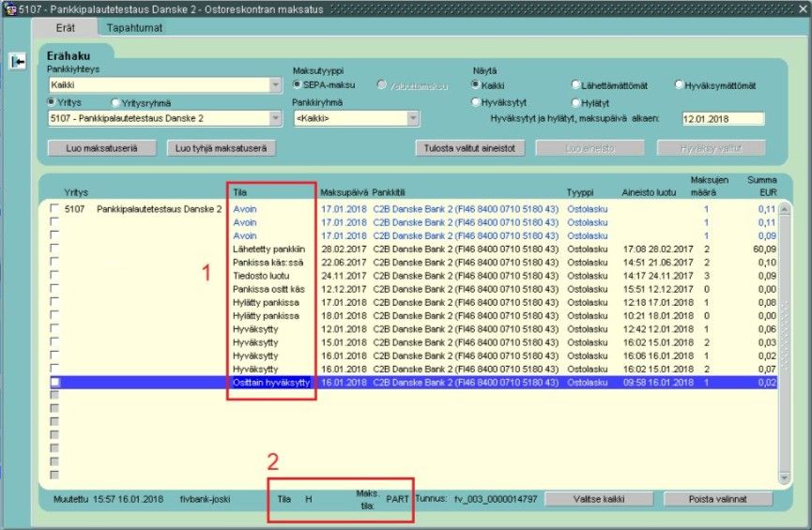
Task: Open the company 5107 dropdown
Action: click(x=275, y=118)
